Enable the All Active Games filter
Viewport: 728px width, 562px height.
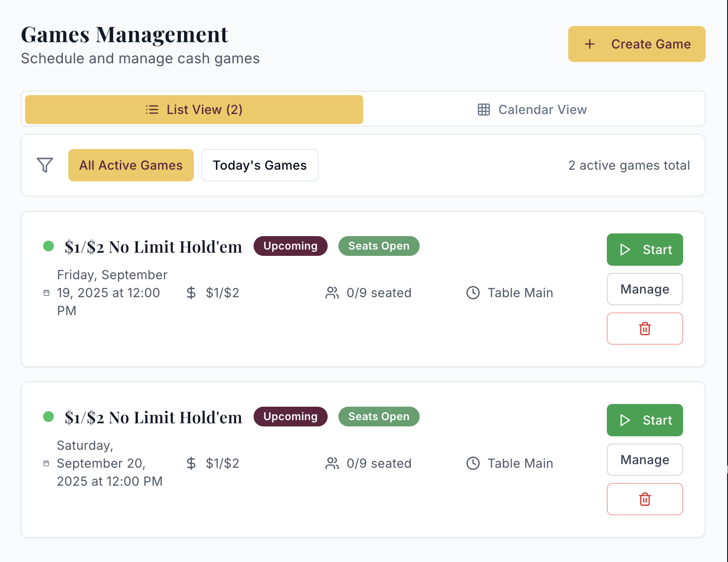pyautogui.click(x=131, y=165)
